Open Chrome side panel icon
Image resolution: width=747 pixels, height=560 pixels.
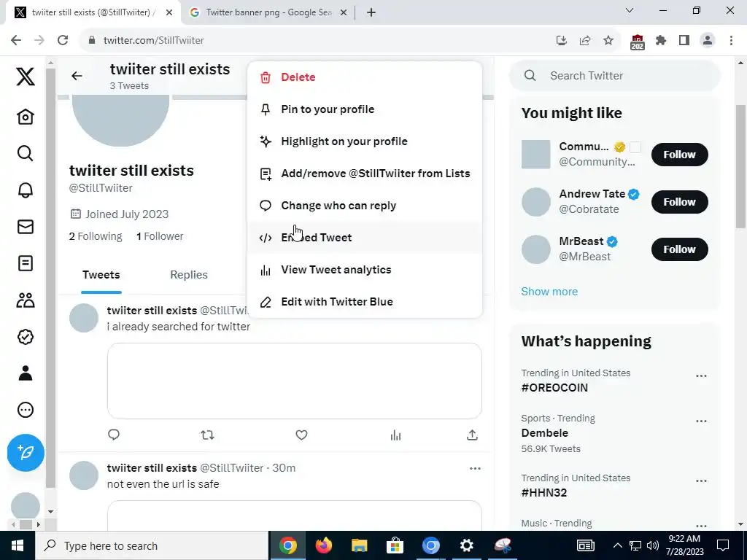684,41
